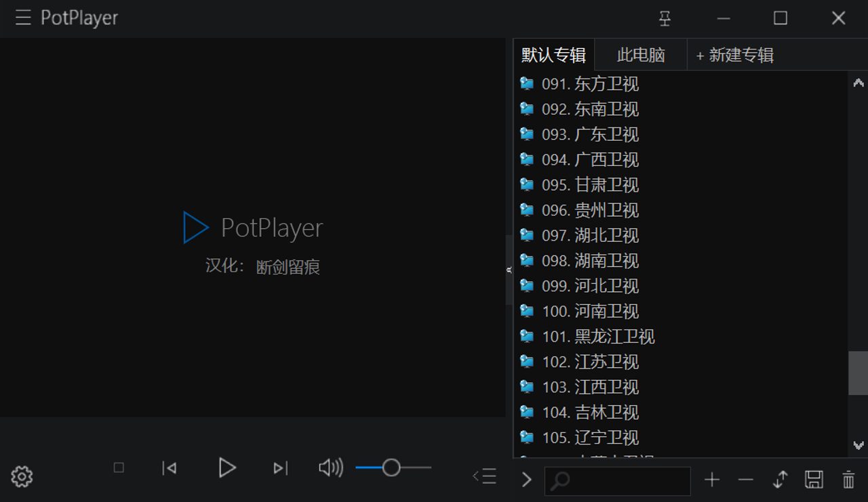The image size is (868, 502).
Task: Remove the selected item with the minus icon
Action: (x=745, y=480)
